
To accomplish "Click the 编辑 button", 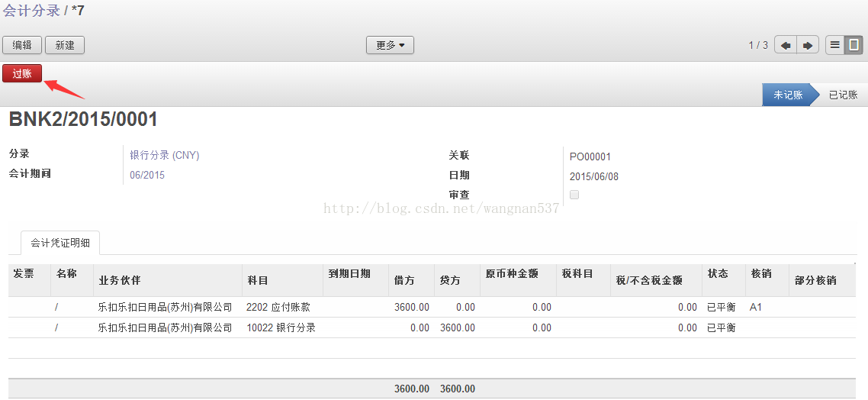I will pos(22,46).
